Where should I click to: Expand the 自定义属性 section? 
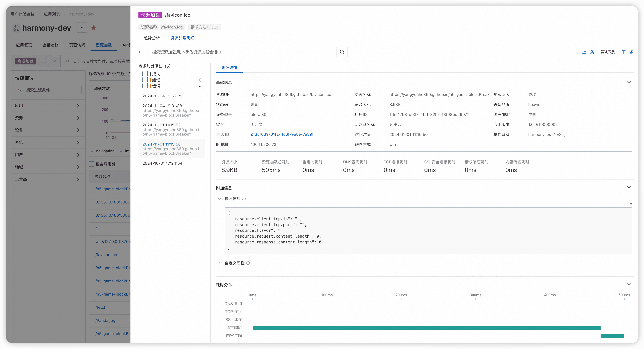click(219, 263)
